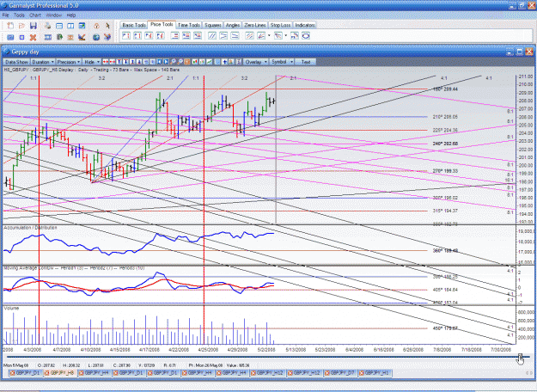This screenshot has height=392, width=537.
Task: Click the 'Geppy day' chart window title
Action: pos(25,52)
